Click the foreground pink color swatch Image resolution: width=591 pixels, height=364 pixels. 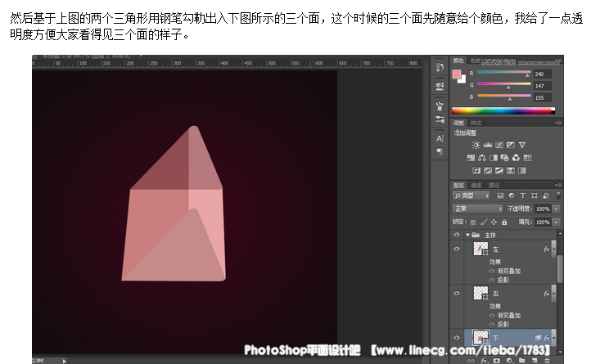457,74
